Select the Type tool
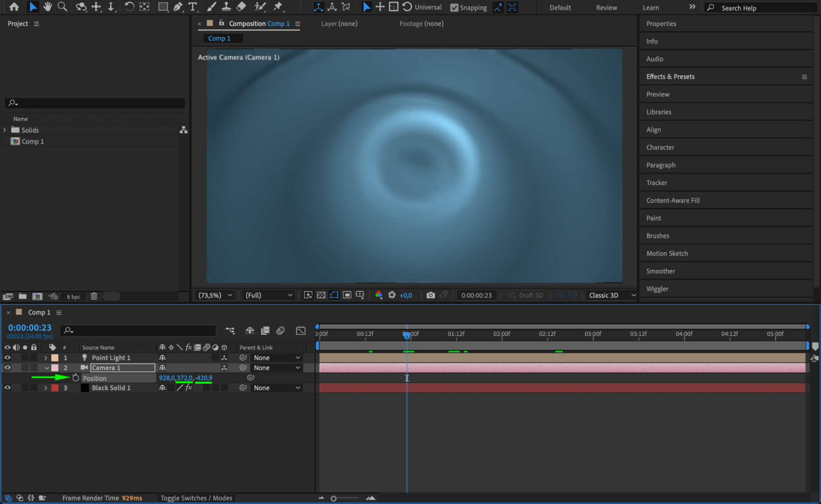The width and height of the screenshot is (821, 504). 193,7
